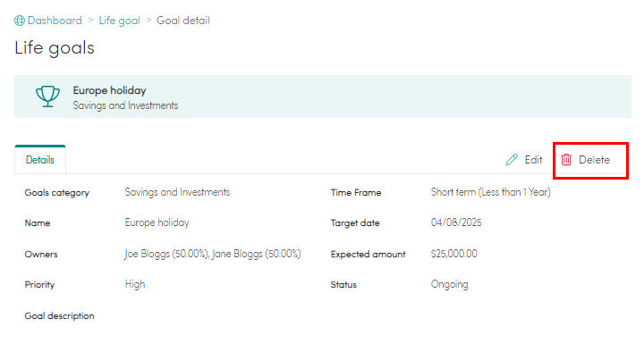Click the pencil Edit icon

[512, 160]
